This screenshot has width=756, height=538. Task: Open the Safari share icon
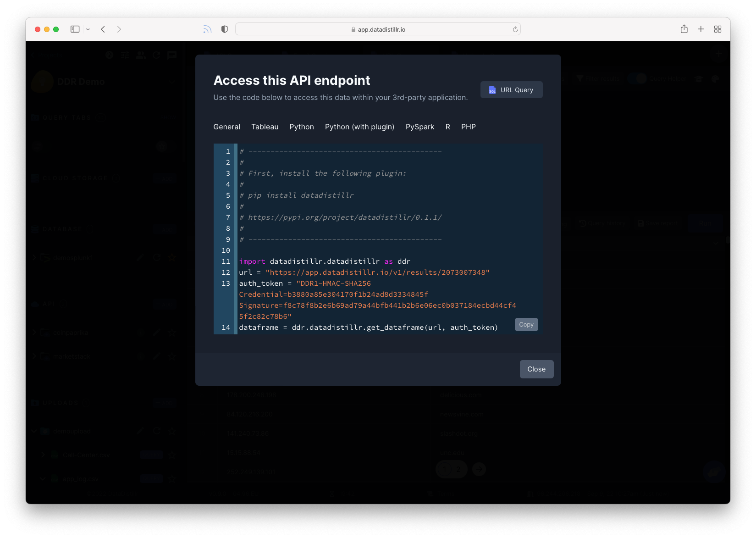[684, 29]
